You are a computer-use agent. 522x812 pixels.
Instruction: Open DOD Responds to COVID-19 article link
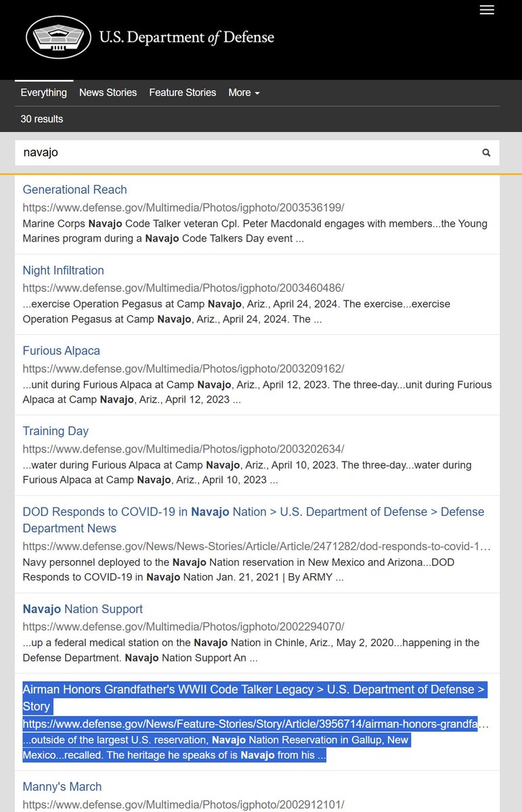click(253, 520)
